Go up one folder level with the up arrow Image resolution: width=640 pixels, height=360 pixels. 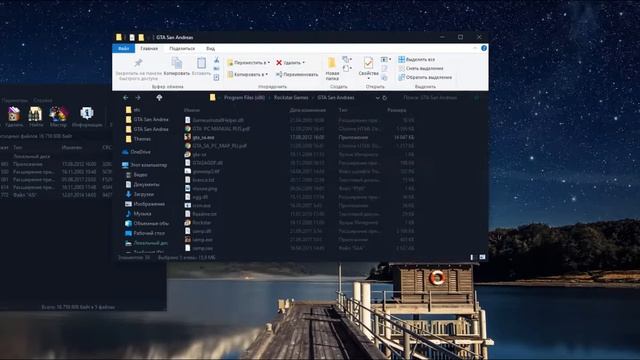coord(159,98)
